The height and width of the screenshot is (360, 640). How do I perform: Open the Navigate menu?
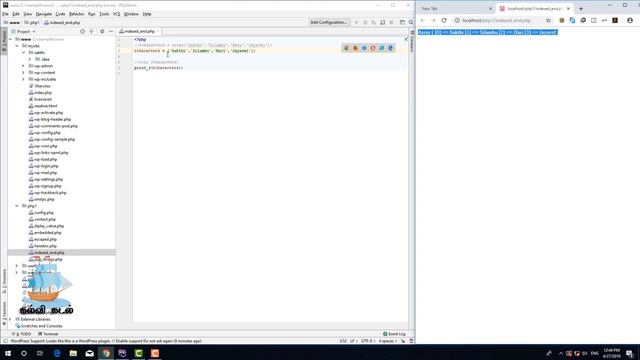44,14
